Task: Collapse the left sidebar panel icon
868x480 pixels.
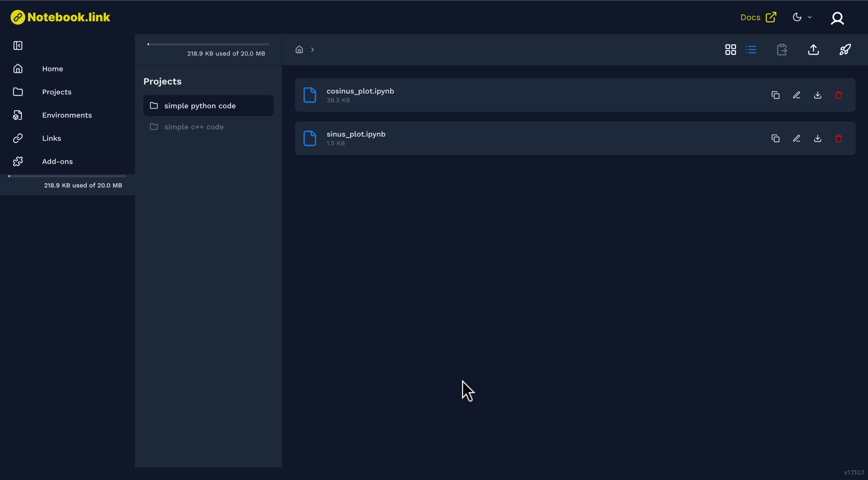Action: [18, 46]
